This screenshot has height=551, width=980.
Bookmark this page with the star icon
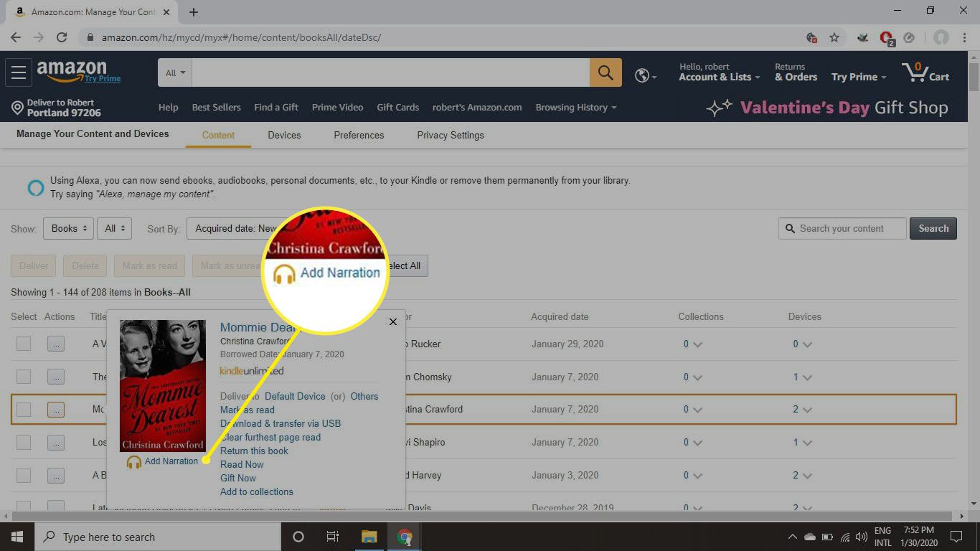click(x=834, y=37)
